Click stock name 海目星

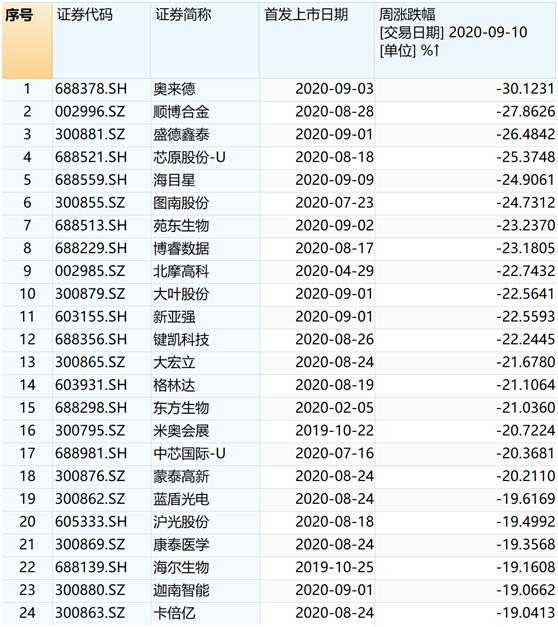click(x=174, y=180)
